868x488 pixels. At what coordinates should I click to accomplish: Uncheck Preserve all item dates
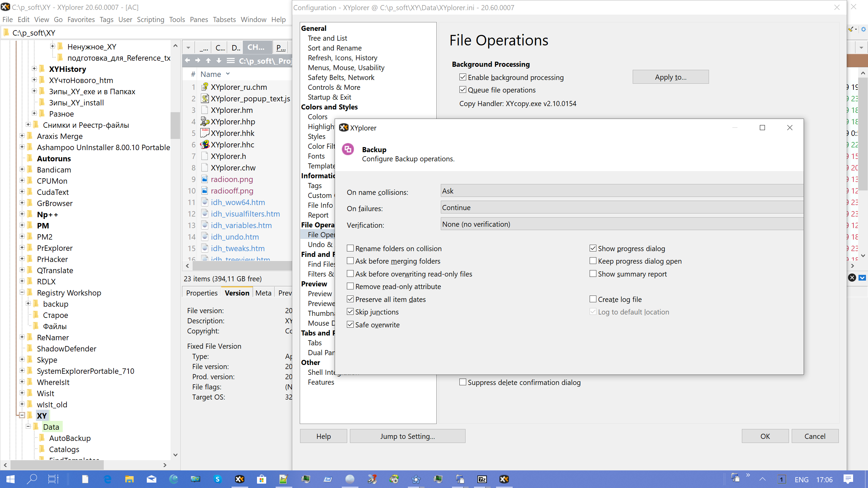tap(350, 299)
